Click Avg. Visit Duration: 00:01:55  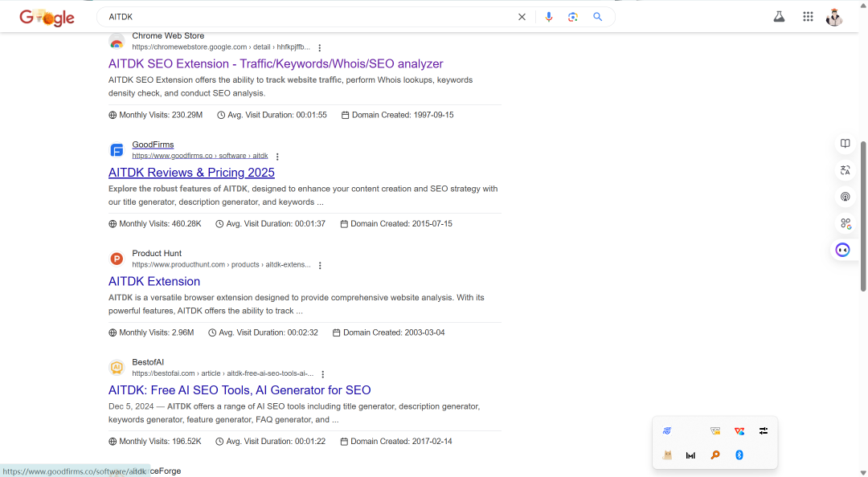point(272,115)
